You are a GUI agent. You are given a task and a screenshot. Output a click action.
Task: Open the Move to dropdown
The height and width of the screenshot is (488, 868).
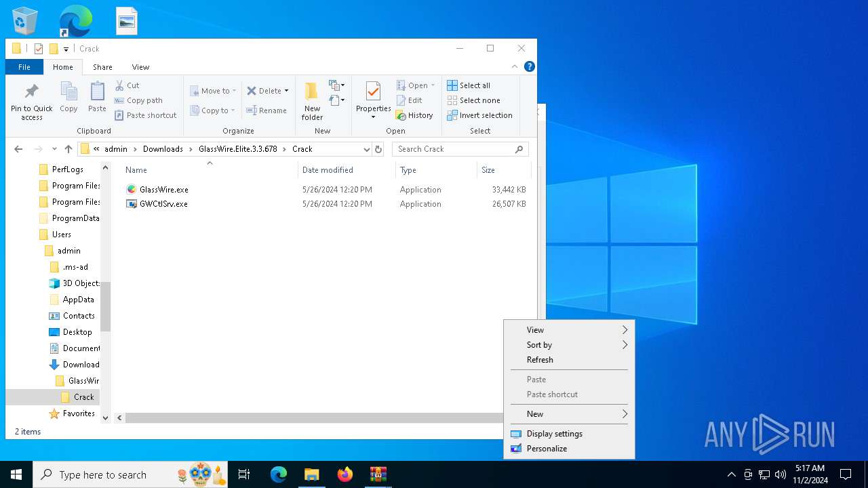(213, 91)
